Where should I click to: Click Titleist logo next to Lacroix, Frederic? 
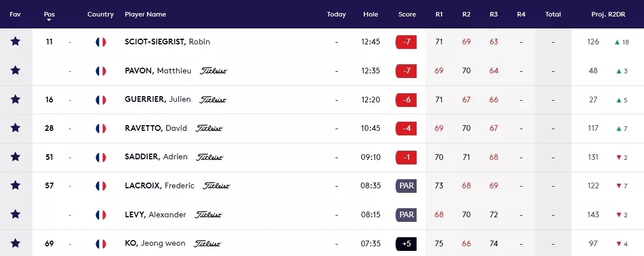point(217,186)
